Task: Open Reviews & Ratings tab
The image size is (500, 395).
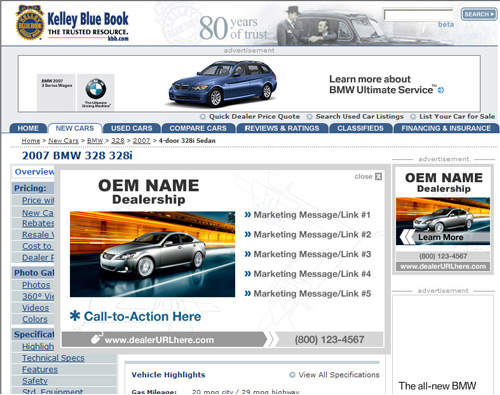Action: [x=282, y=128]
